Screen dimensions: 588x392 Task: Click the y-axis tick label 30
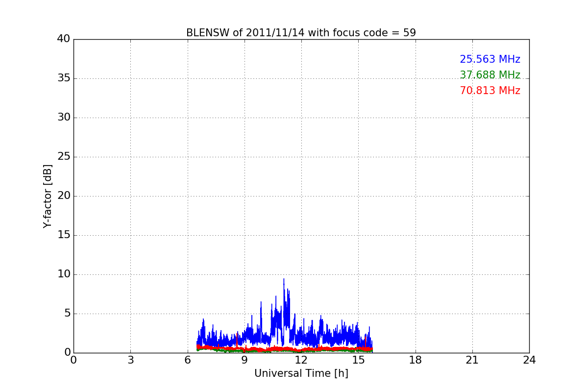click(64, 118)
